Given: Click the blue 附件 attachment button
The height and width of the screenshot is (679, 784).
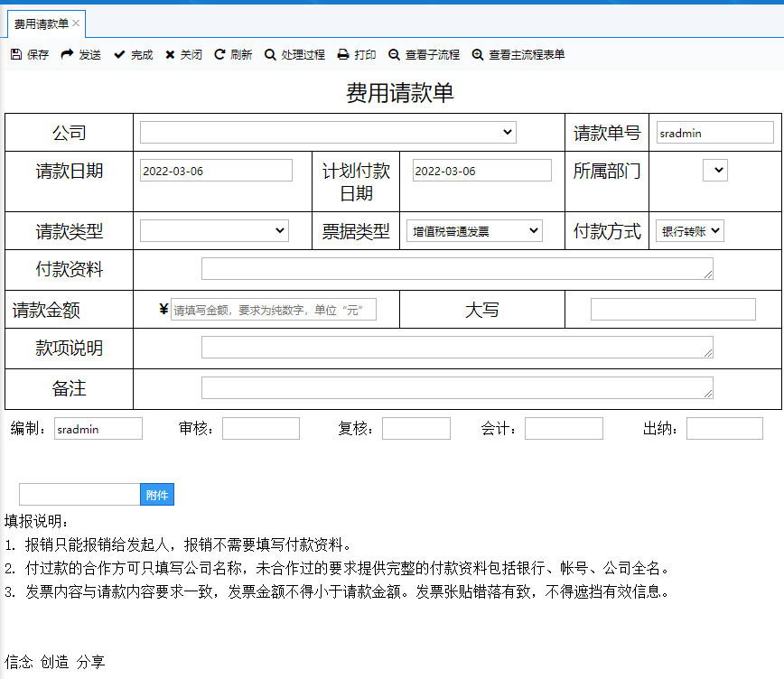Looking at the screenshot, I should [x=157, y=495].
